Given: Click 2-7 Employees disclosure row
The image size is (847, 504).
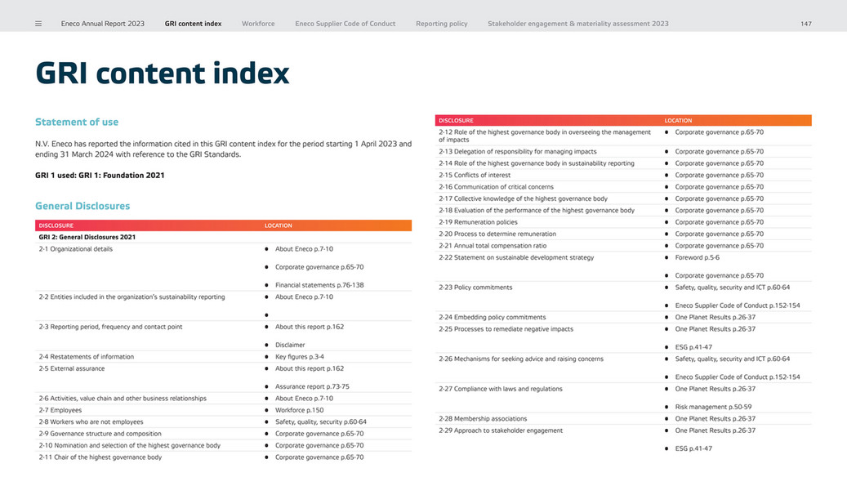Looking at the screenshot, I should click(x=223, y=411).
